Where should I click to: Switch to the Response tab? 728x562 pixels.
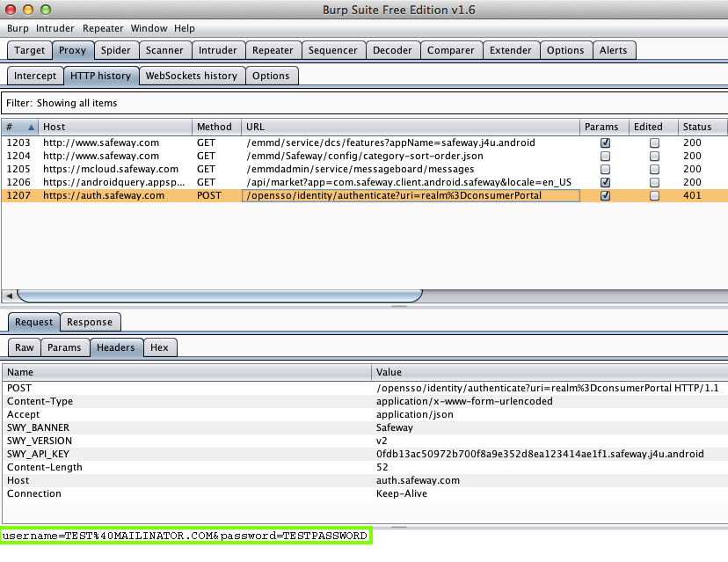[x=90, y=322]
